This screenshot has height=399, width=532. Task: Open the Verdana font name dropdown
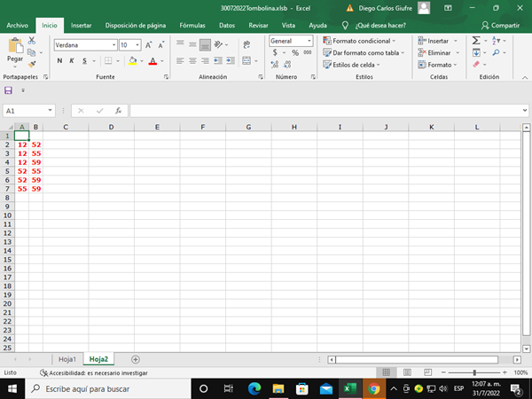(x=113, y=44)
